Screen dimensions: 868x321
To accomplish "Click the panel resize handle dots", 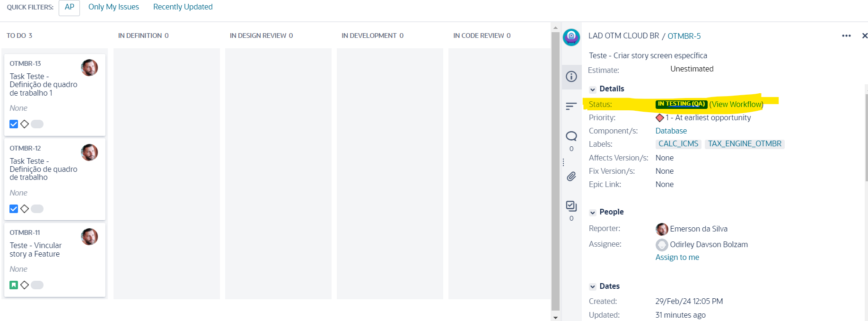I will pyautogui.click(x=563, y=162).
